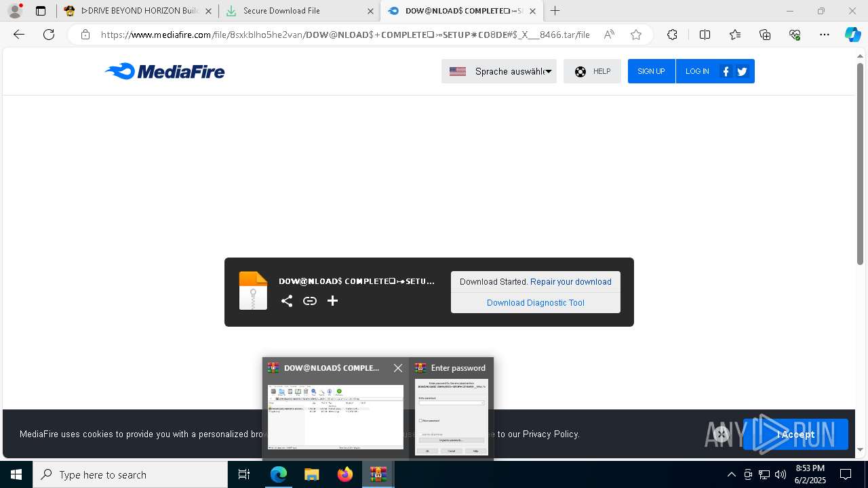The height and width of the screenshot is (488, 868).
Task: Refresh the current page
Action: pos(49,35)
